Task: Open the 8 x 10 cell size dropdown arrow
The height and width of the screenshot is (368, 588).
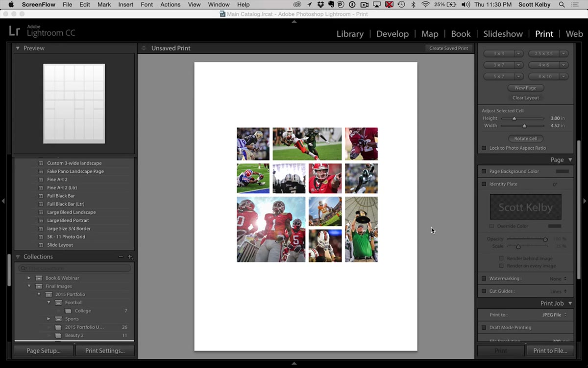Action: 564,77
